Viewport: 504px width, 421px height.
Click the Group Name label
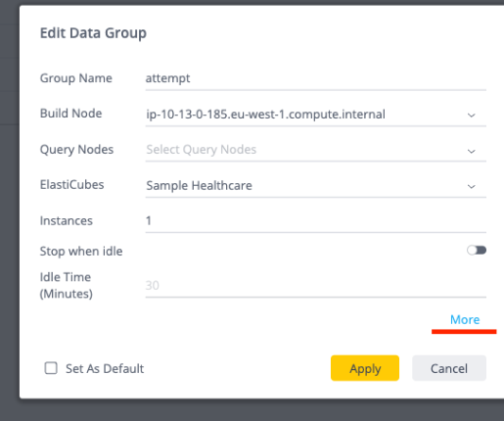[x=76, y=78]
